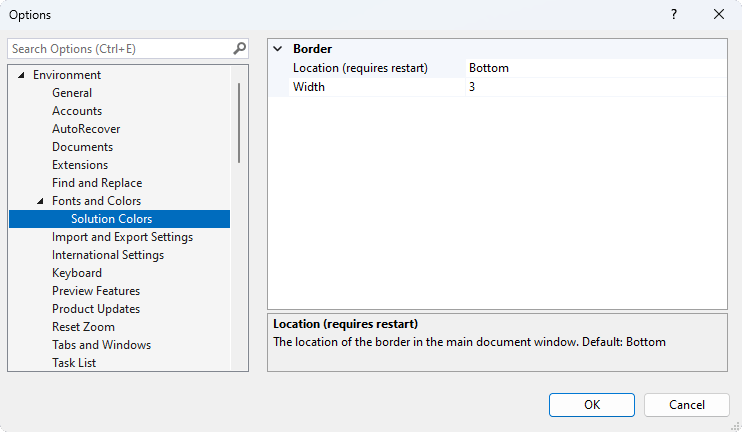This screenshot has width=742, height=432.
Task: Click the options tree vertical scrollbar
Action: click(x=239, y=122)
